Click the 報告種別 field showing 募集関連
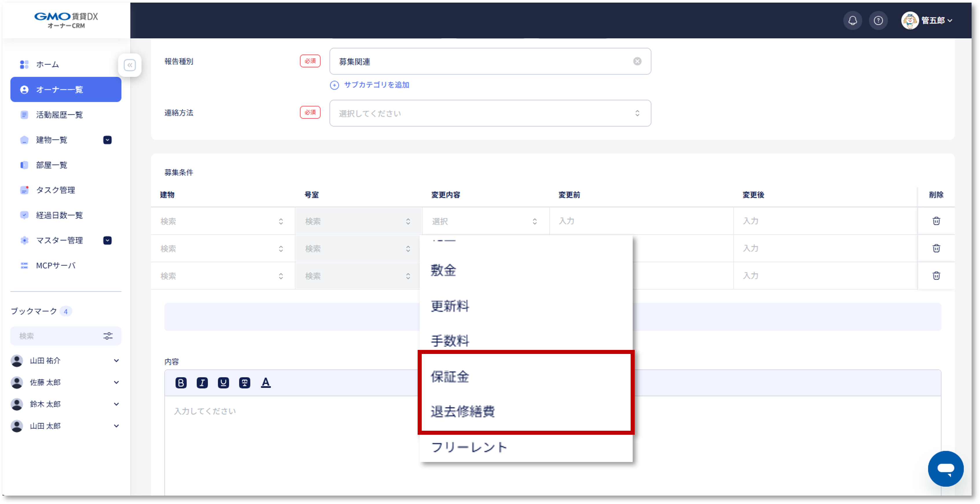 490,61
